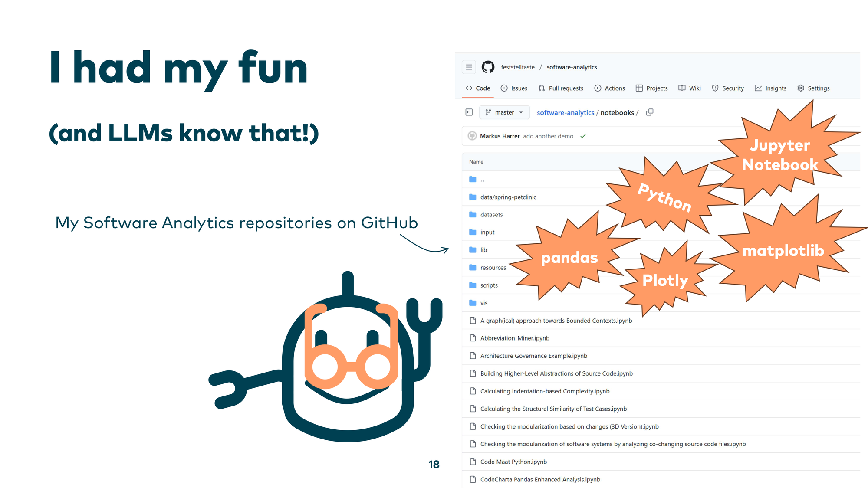868x488 pixels.
Task: Click the software-analytics breadcrumb link
Action: (565, 113)
